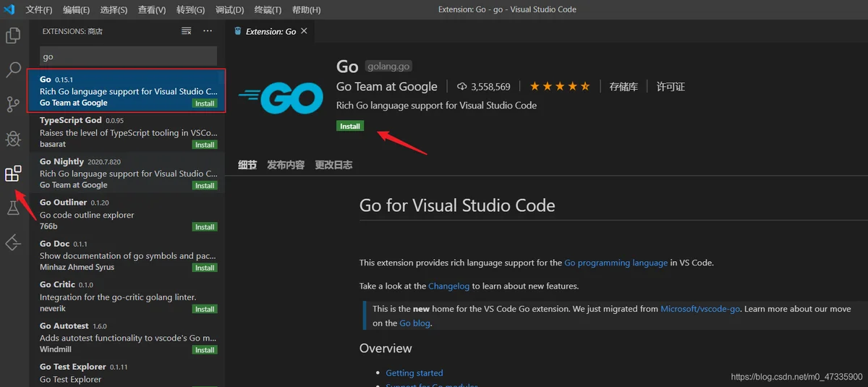868x387 pixels.
Task: Open the 许可证 license link
Action: point(671,87)
